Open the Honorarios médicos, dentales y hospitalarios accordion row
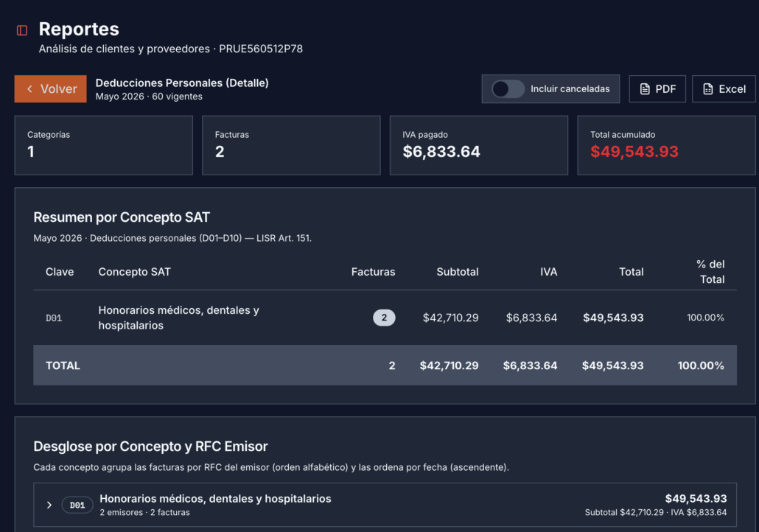Image resolution: width=759 pixels, height=532 pixels. [385, 505]
